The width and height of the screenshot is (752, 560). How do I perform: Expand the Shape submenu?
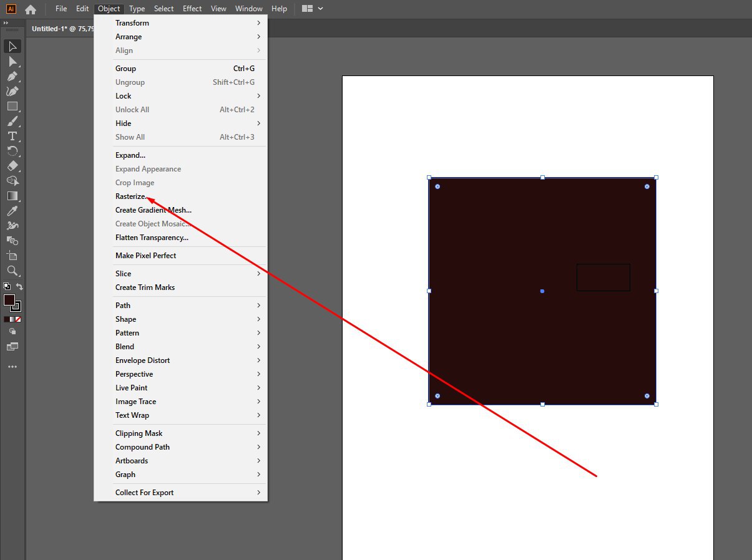tap(180, 319)
